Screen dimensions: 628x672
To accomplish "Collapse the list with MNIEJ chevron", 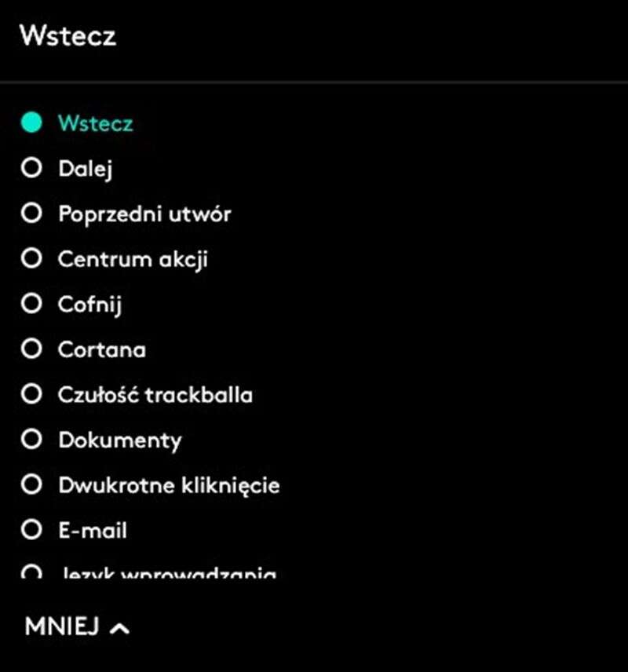I will tap(119, 627).
